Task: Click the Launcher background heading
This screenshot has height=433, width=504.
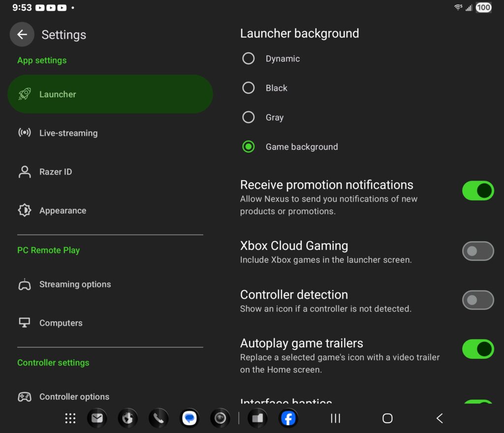Action: [299, 33]
